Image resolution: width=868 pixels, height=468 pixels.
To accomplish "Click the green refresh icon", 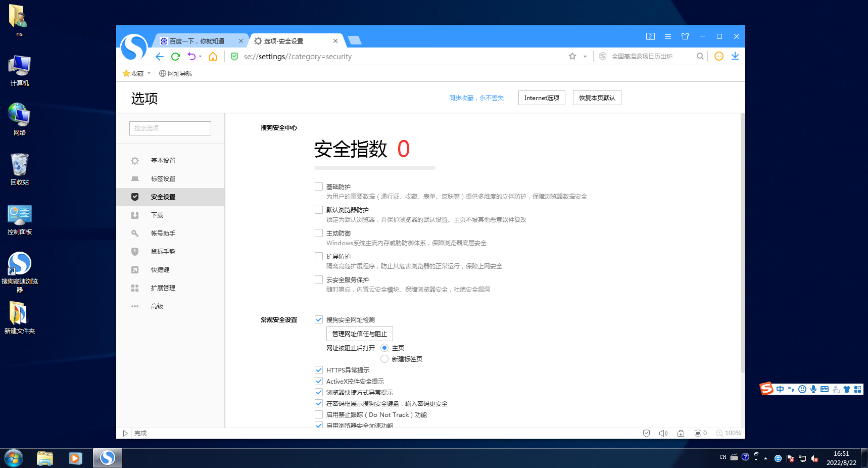I will [175, 57].
